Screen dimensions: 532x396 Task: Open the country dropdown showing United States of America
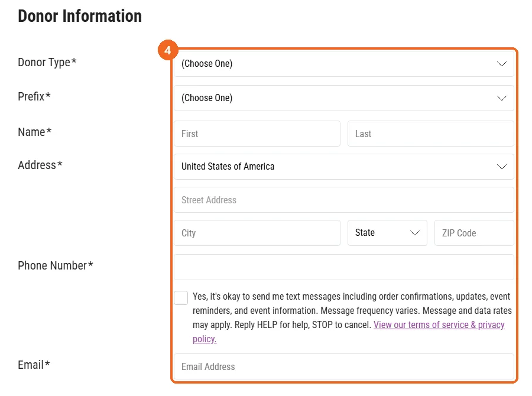coord(343,167)
